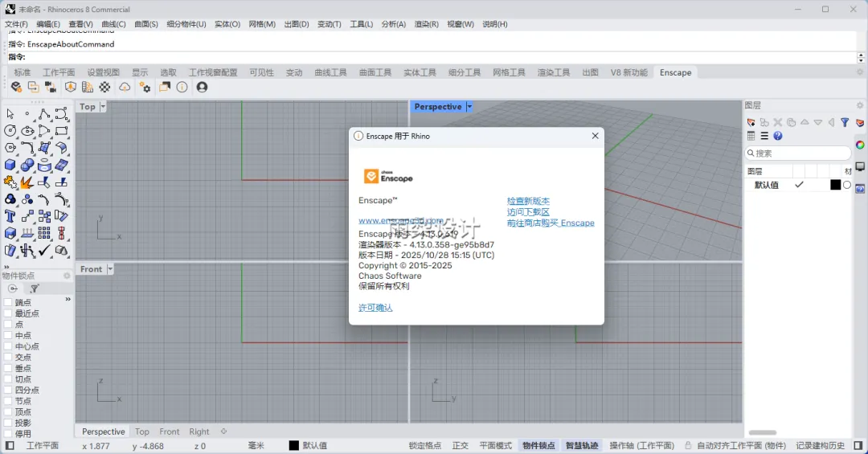Enable the 切点 osnap checkbox
This screenshot has height=454, width=868.
[8, 379]
